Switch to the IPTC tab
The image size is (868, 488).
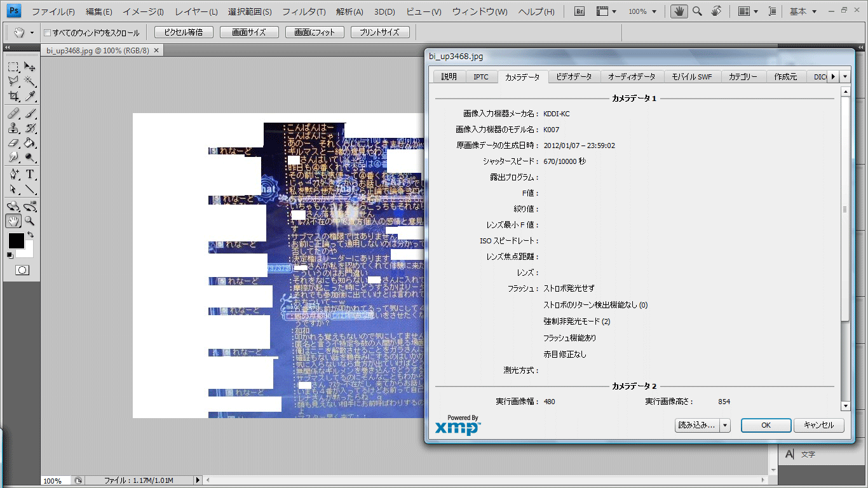(x=481, y=76)
